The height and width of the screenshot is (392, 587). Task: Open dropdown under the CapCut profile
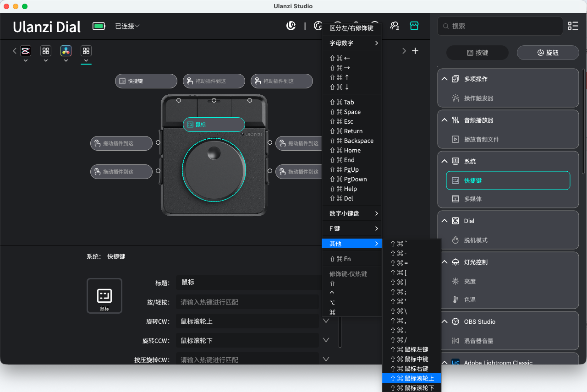[x=26, y=60]
